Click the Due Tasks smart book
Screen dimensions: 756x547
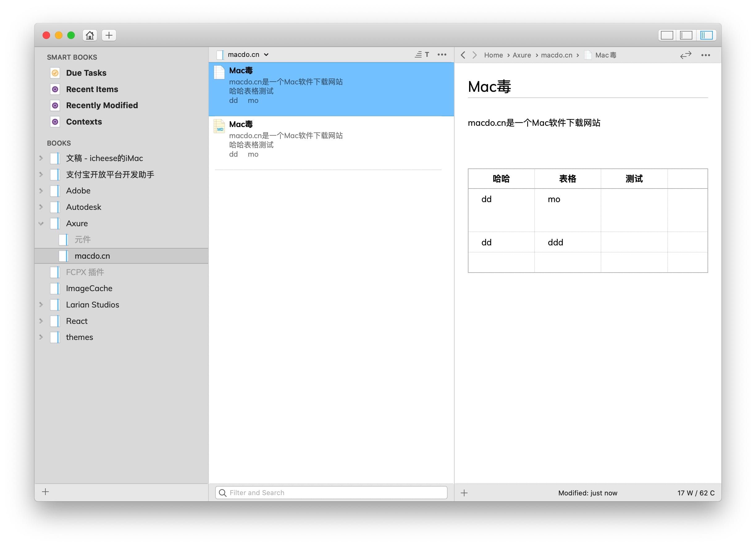86,73
